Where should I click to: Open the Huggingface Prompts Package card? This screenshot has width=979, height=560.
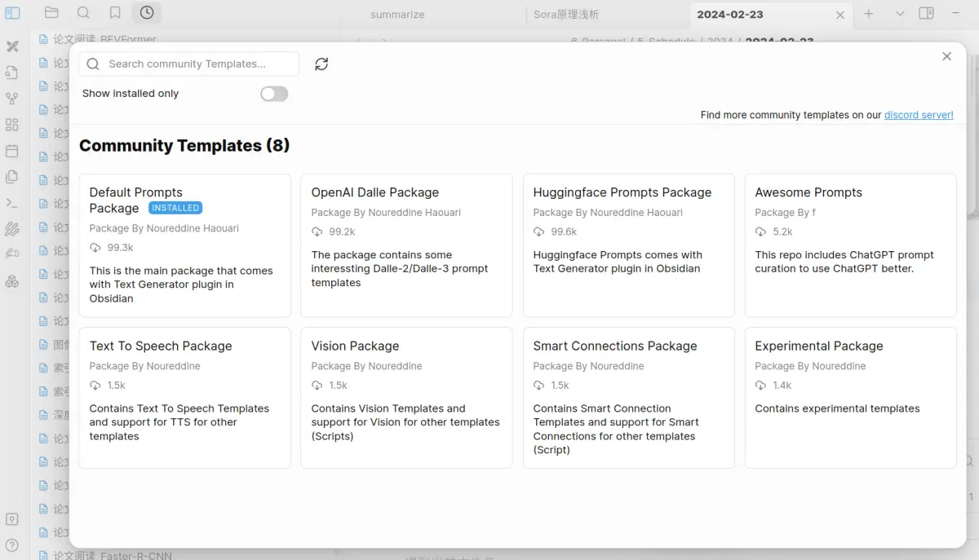629,245
